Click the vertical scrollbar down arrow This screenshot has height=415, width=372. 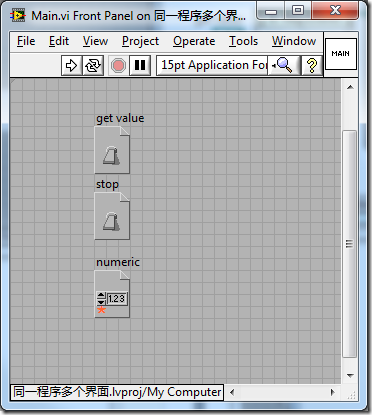coord(350,376)
